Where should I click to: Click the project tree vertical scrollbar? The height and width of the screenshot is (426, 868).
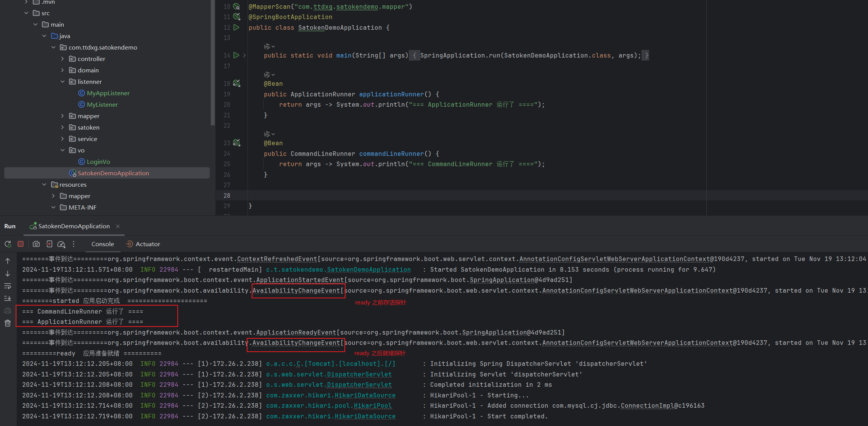tap(212, 63)
